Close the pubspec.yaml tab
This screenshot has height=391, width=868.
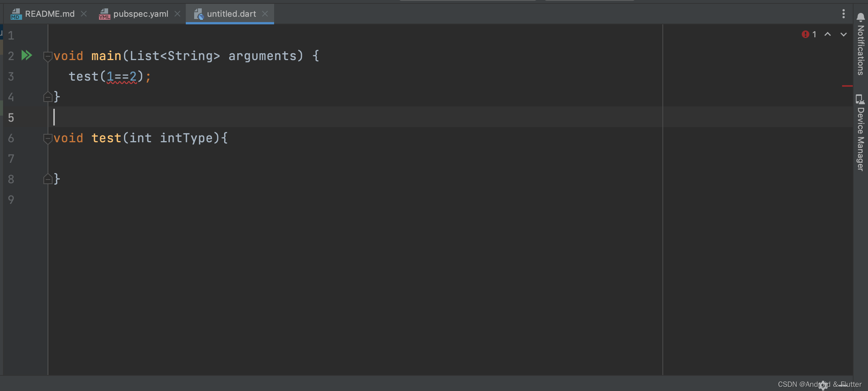(177, 14)
